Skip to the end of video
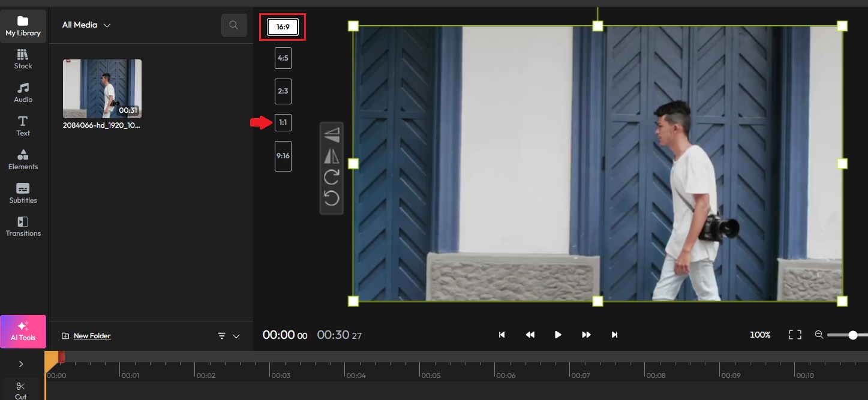The width and height of the screenshot is (868, 400). pyautogui.click(x=614, y=335)
